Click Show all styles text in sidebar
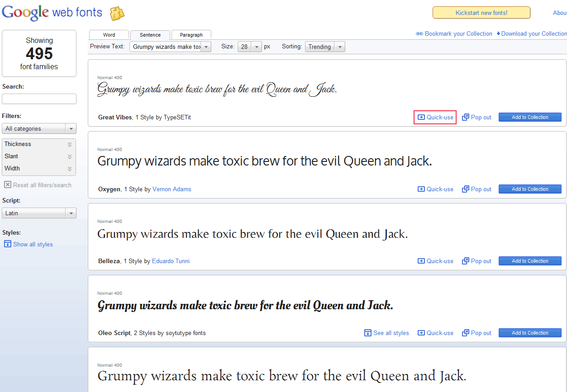567x392 pixels. [33, 244]
